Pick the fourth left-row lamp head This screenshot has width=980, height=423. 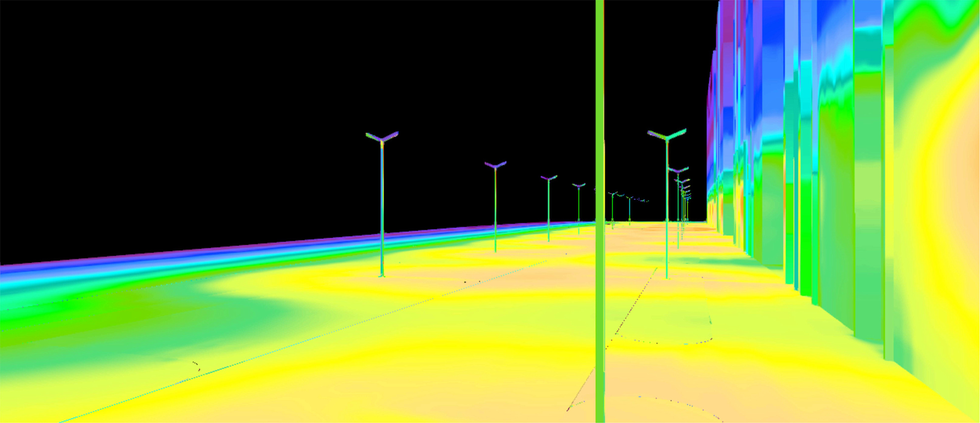click(x=579, y=186)
